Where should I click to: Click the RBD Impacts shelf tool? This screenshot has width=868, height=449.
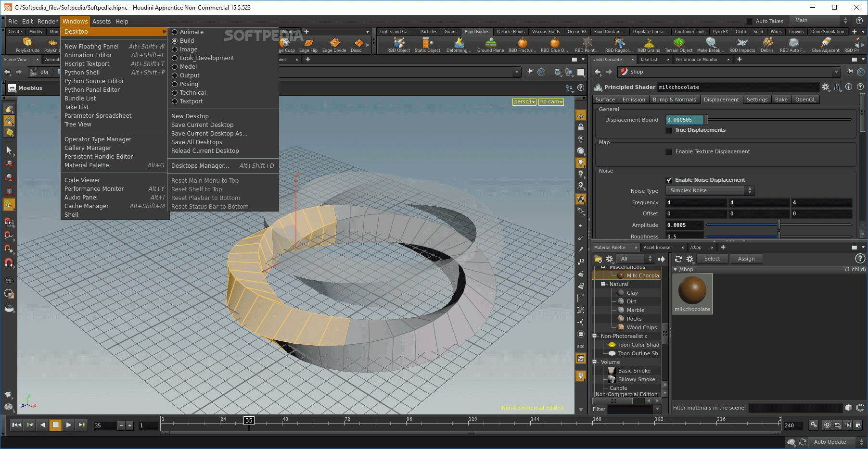pyautogui.click(x=742, y=45)
